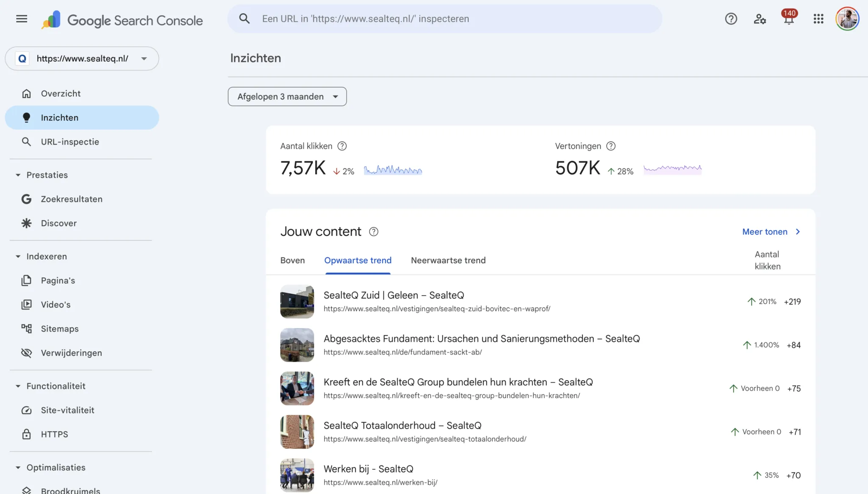Click the Verwijderingen crossed-eye icon
This screenshot has height=494, width=868.
[x=26, y=353]
